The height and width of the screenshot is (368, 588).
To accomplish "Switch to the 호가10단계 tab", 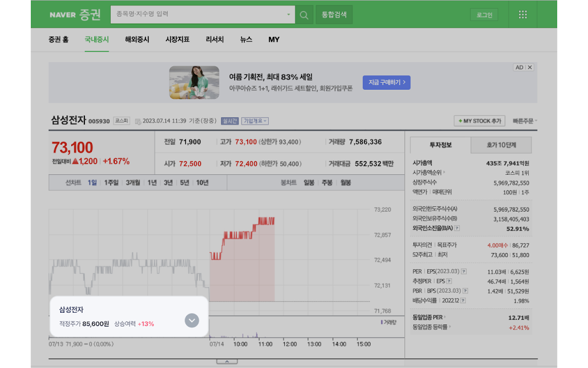I will (501, 145).
